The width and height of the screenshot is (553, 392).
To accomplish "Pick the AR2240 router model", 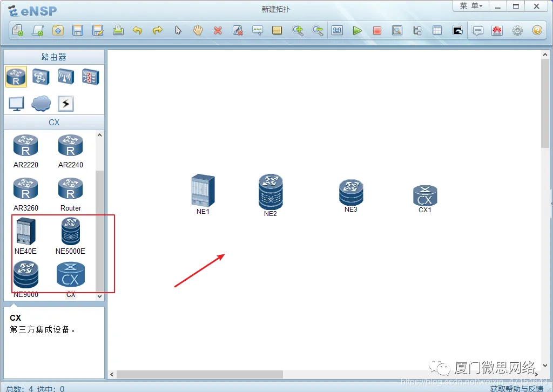I will (x=71, y=151).
